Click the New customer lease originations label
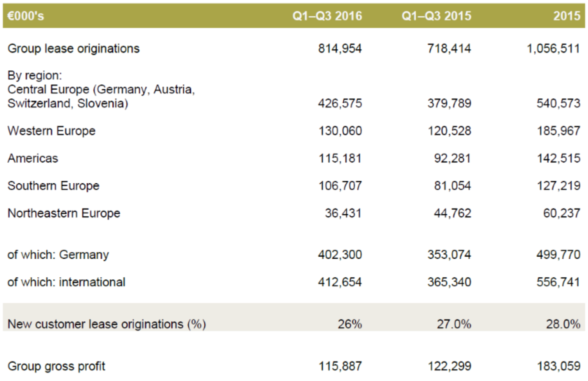 pos(107,324)
